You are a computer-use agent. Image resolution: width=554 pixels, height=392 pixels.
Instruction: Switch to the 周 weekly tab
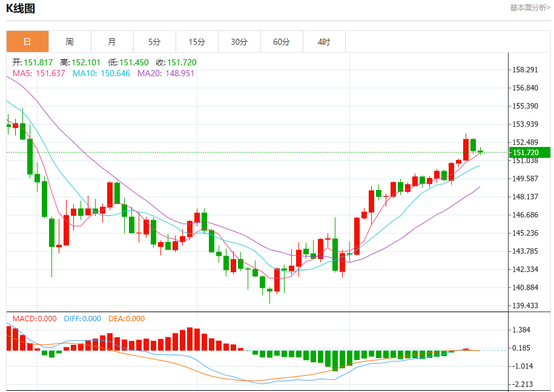pyautogui.click(x=70, y=42)
